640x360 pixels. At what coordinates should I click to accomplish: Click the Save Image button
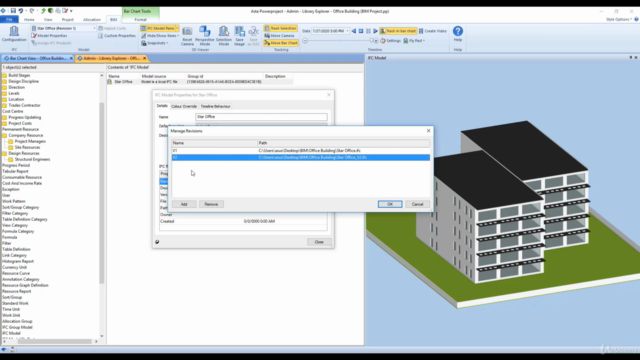(x=240, y=36)
